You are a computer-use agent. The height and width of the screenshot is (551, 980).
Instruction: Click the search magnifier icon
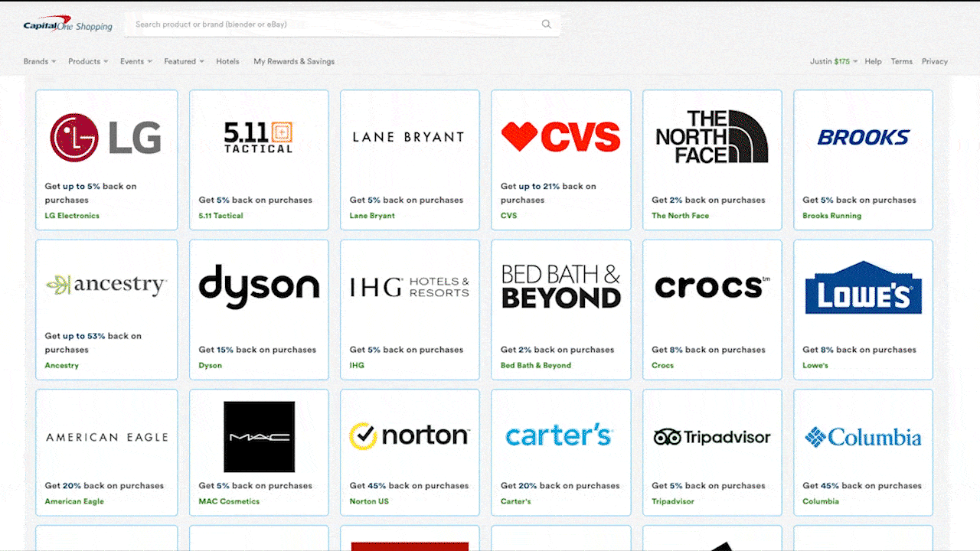546,24
